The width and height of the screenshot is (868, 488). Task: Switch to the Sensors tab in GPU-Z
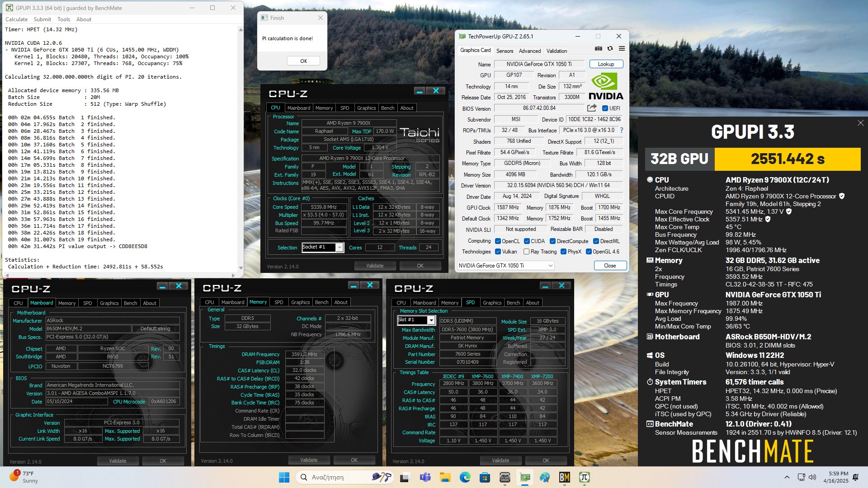(505, 51)
